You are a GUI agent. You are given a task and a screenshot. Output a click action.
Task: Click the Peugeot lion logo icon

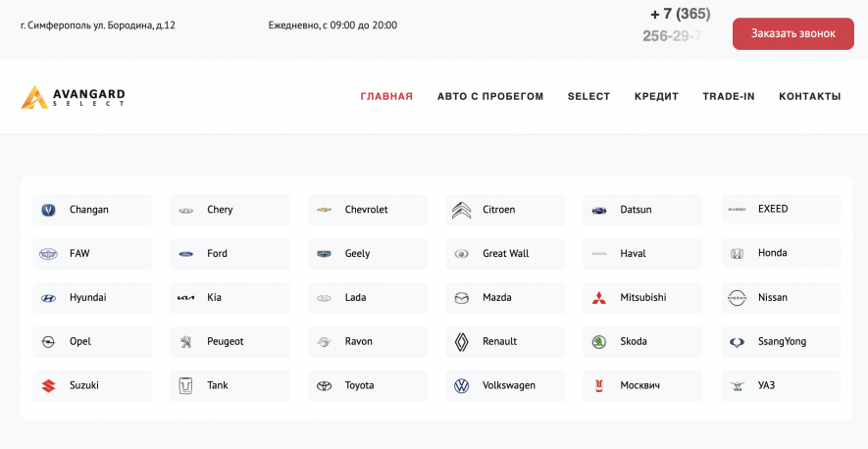click(186, 341)
